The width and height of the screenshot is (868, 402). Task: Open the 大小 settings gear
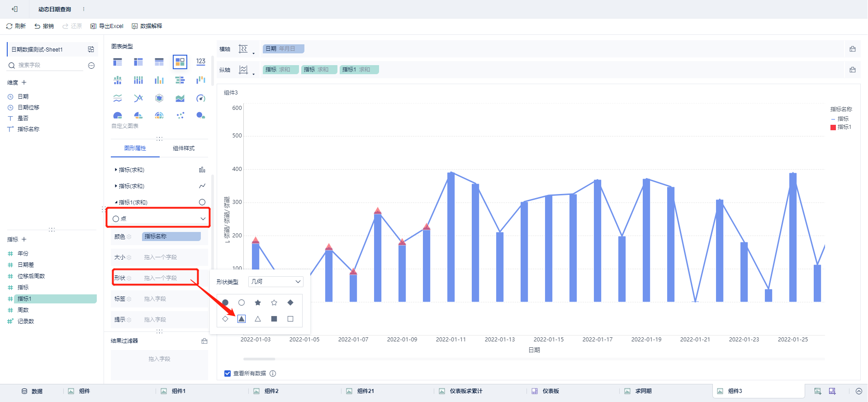coord(129,258)
